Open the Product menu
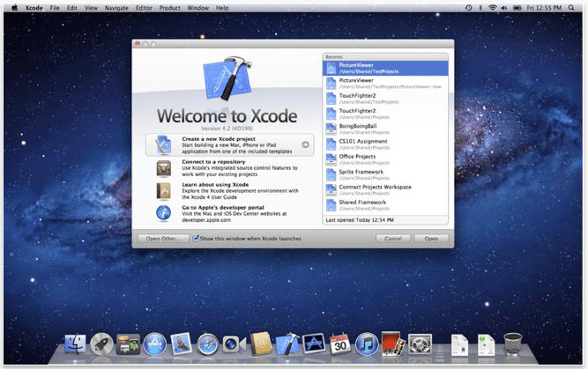Image resolution: width=588 pixels, height=369 pixels. point(169,8)
